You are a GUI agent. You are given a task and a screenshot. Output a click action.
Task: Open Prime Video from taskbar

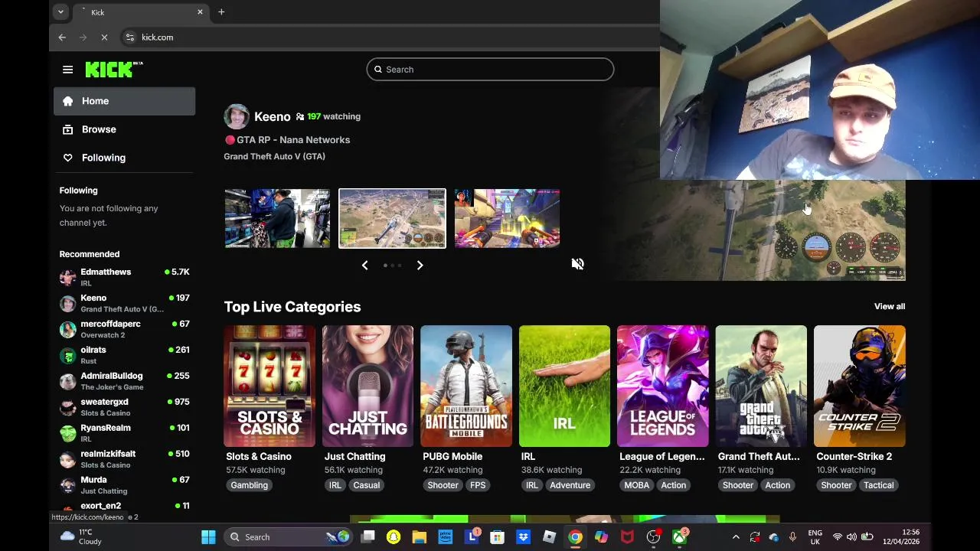coord(445,536)
